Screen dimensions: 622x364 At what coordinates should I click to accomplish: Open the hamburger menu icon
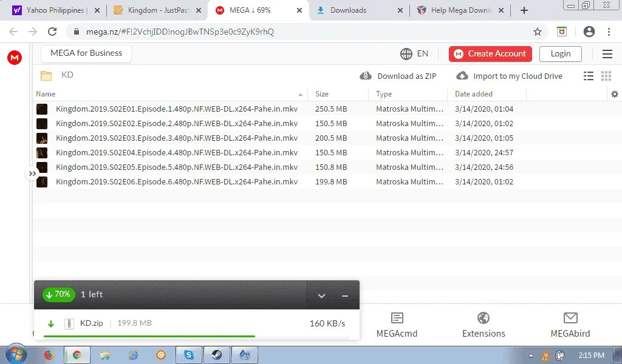607,54
